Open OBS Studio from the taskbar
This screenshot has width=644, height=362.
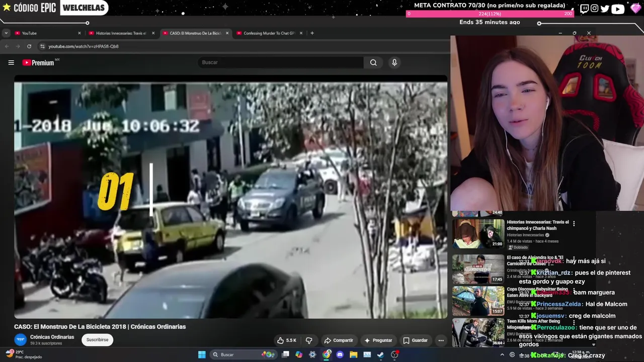point(394,354)
